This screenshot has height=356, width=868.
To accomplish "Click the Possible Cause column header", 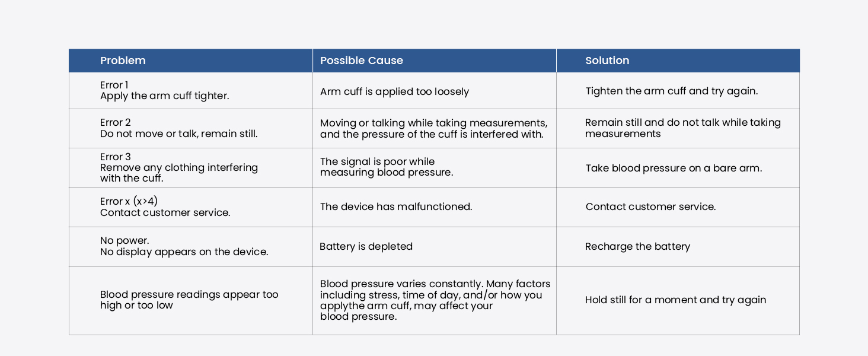I will click(x=435, y=61).
